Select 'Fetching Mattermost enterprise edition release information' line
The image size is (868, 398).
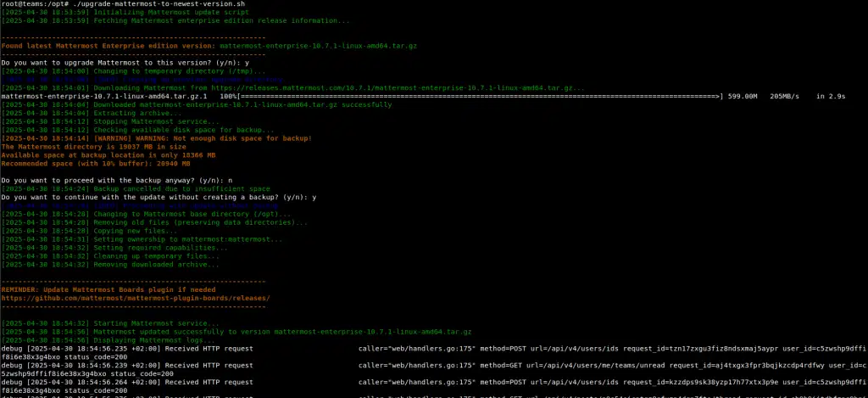pyautogui.click(x=175, y=20)
